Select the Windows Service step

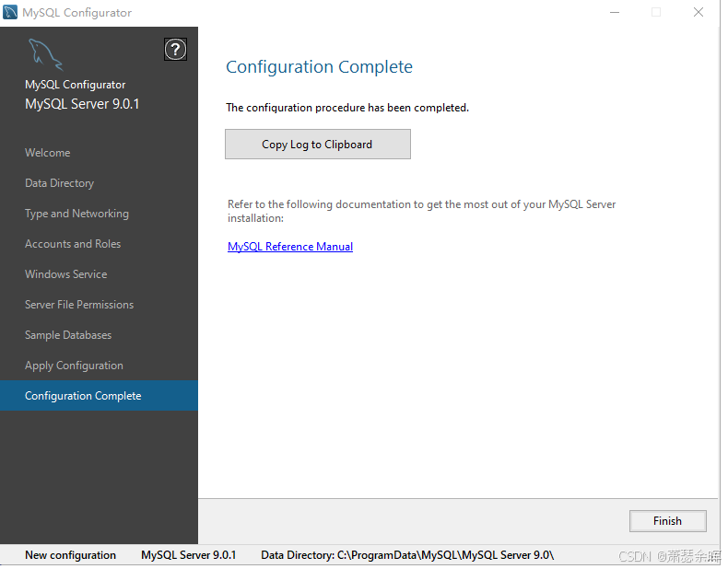point(65,274)
